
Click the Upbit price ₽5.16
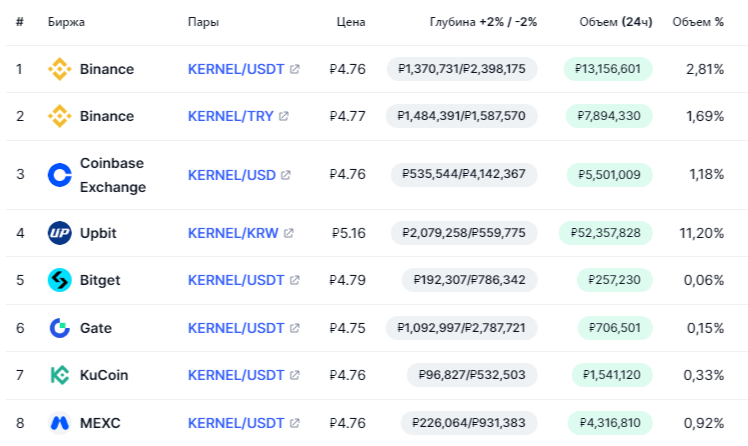pos(349,233)
